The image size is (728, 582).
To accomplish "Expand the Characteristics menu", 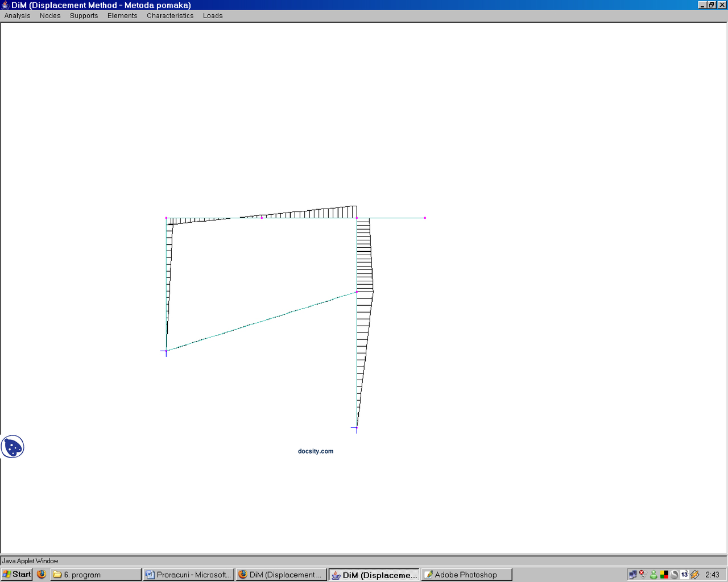I will [170, 16].
